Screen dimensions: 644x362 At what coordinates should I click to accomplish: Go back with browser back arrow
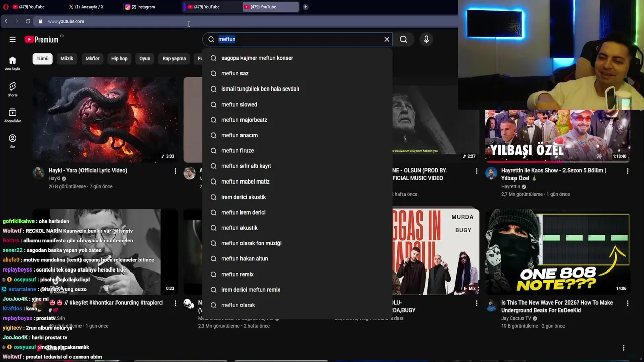pos(6,21)
